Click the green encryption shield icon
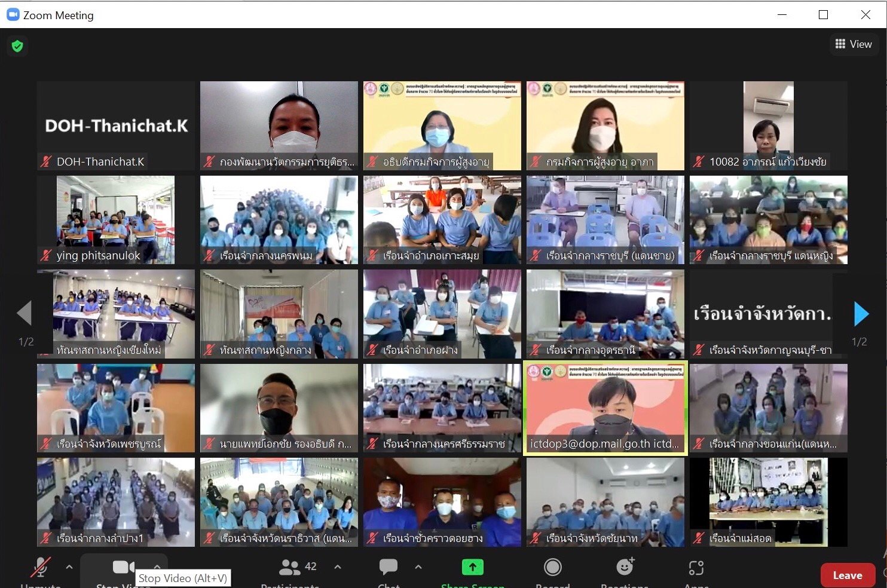Viewport: 887px width, 588px height. [x=17, y=46]
